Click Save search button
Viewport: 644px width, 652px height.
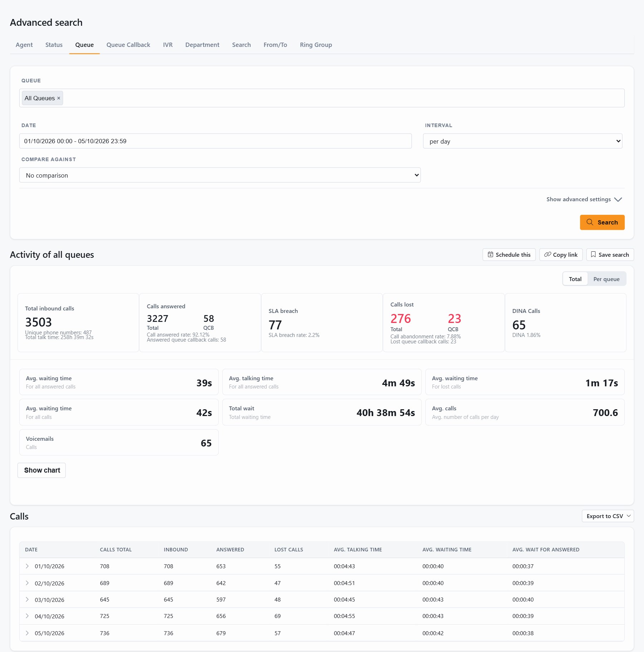point(610,255)
